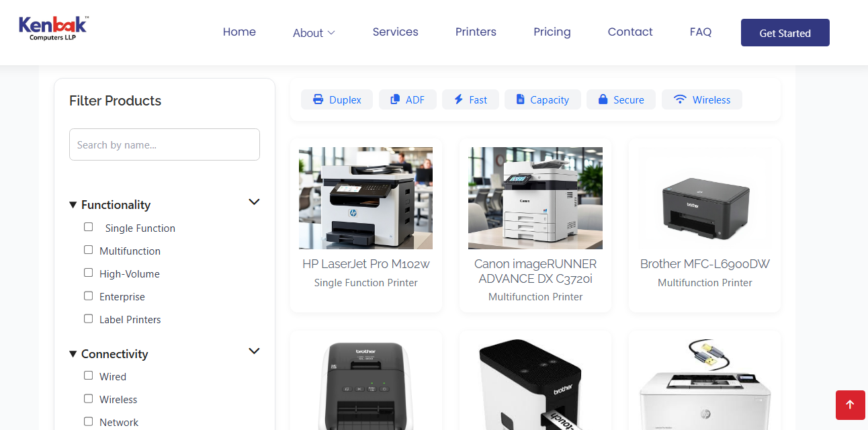Toggle the Connectivity disclosure triangle
This screenshot has width=868, height=430.
click(73, 354)
